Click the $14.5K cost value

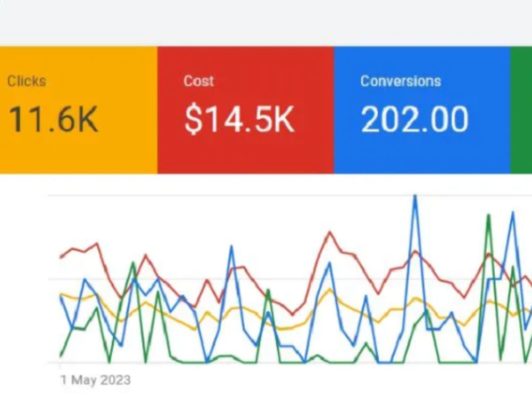[x=239, y=119]
